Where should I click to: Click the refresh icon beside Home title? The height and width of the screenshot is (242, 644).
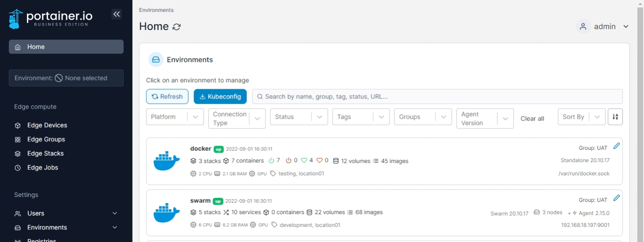(177, 27)
